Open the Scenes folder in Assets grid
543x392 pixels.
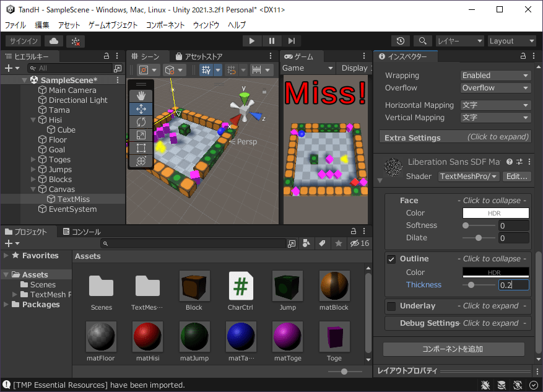[x=101, y=291]
